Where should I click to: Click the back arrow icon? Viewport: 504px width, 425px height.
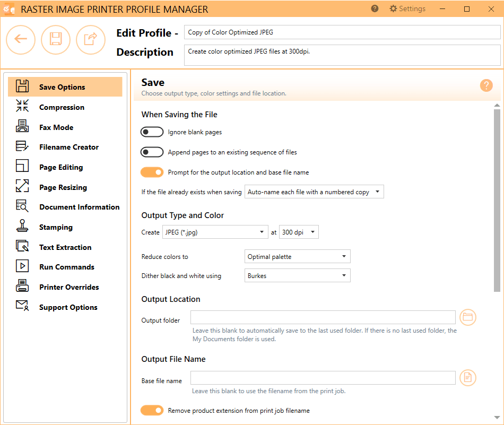21,40
